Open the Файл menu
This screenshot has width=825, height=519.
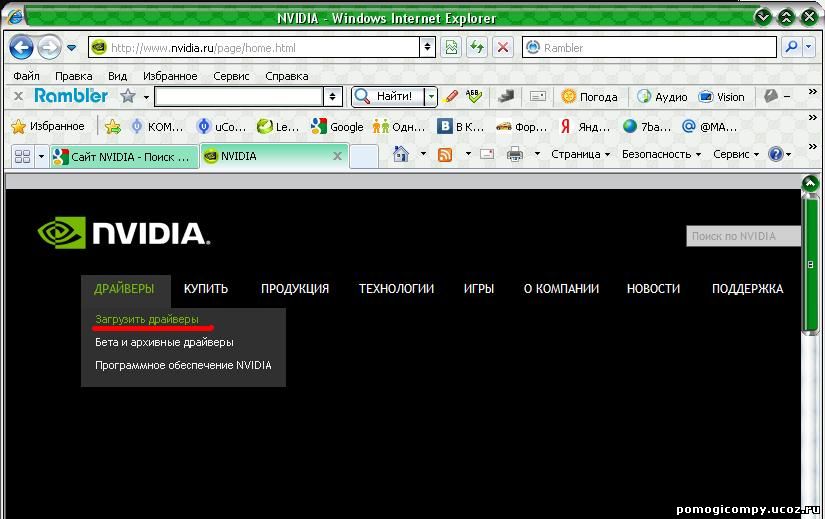pyautogui.click(x=26, y=76)
